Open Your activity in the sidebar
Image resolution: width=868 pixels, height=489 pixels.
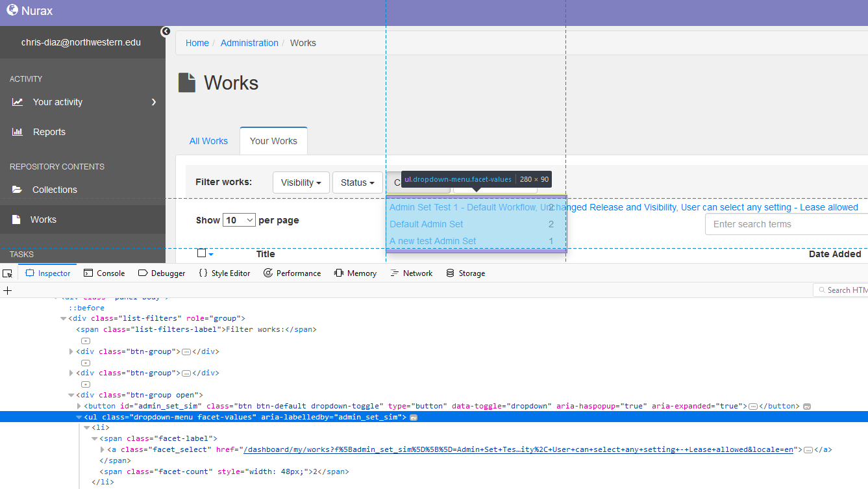click(x=58, y=102)
